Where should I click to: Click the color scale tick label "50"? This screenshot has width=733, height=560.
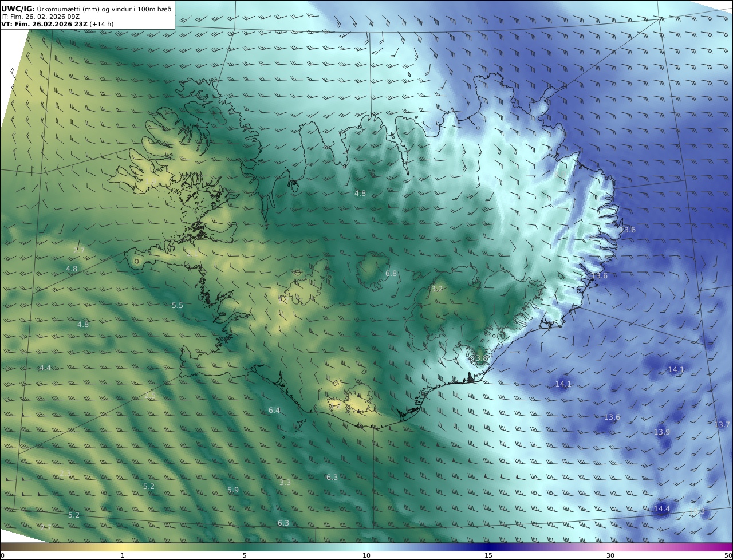click(x=728, y=555)
